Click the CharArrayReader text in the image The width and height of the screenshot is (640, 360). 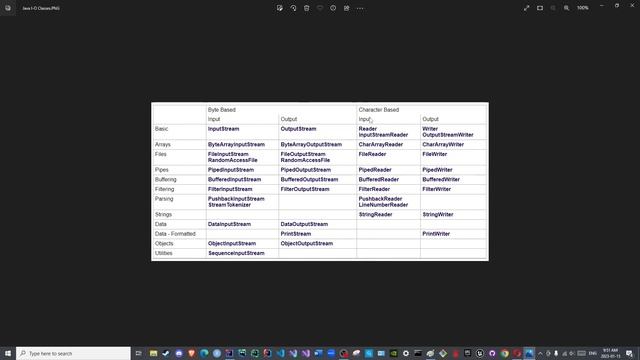click(x=380, y=144)
